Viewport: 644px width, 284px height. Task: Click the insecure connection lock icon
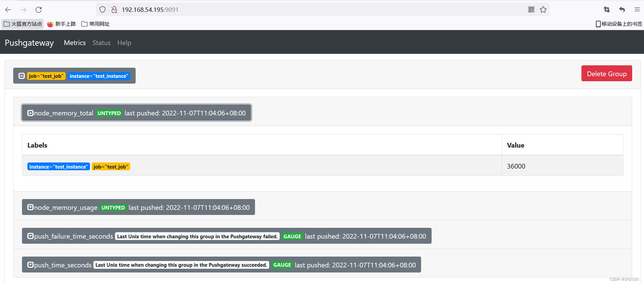(x=114, y=9)
